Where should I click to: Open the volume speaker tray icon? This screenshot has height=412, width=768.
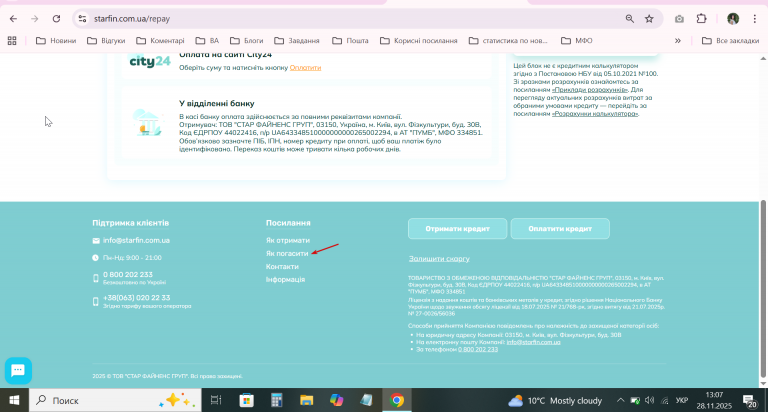tap(649, 400)
